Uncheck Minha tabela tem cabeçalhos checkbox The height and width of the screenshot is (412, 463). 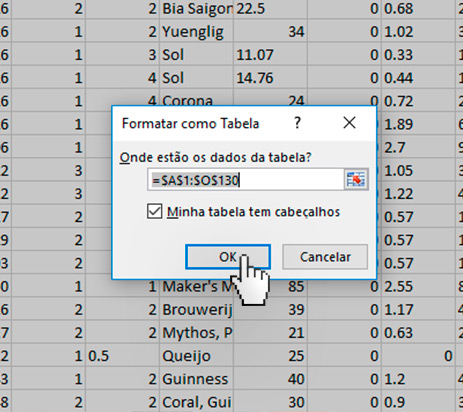click(154, 212)
